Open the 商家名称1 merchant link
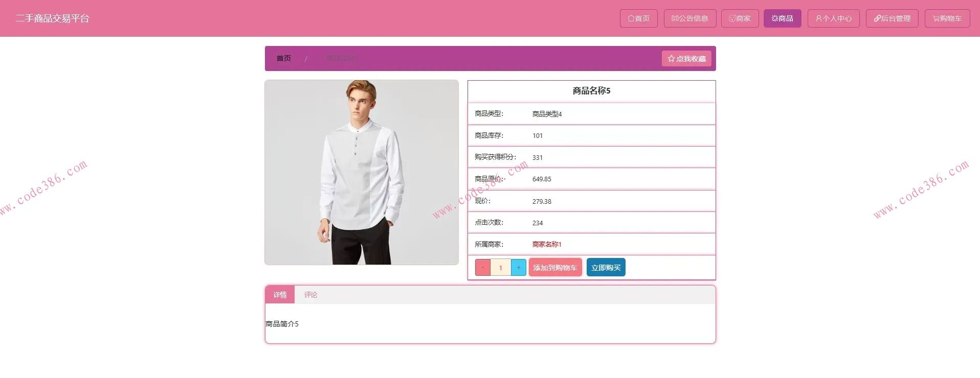The width and height of the screenshot is (980, 378). (547, 245)
